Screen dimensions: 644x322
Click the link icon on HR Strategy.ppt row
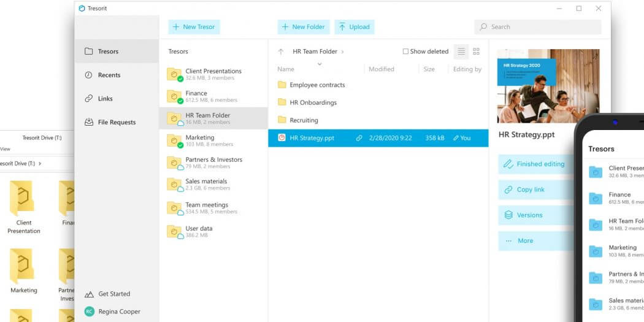[x=359, y=138]
